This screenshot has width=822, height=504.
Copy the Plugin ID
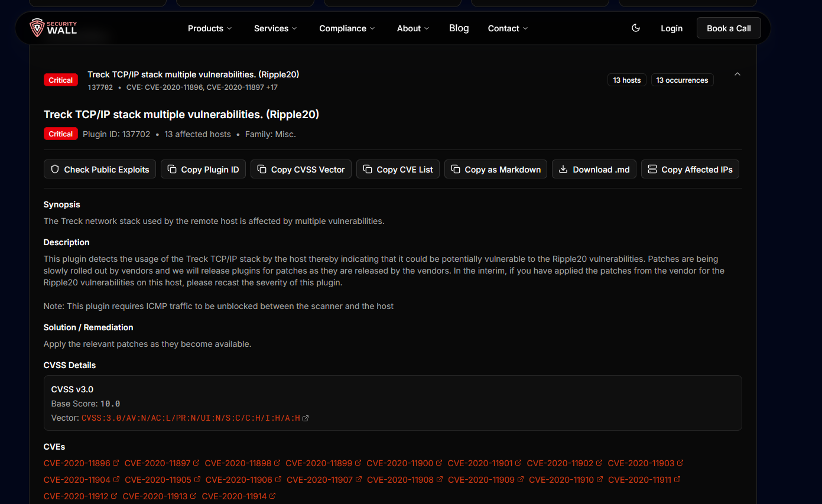203,170
